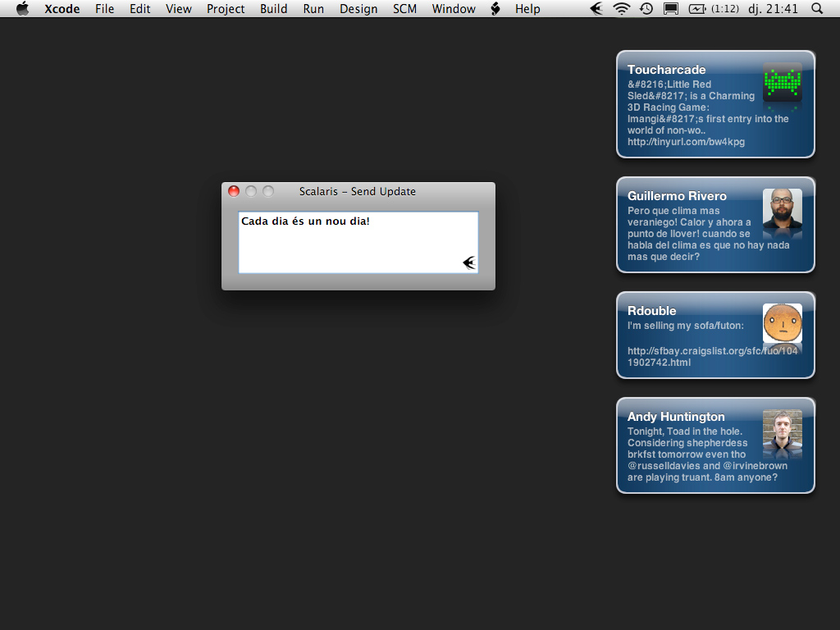The height and width of the screenshot is (630, 840).
Task: Click the Guillermo Rivero name heading
Action: pyautogui.click(x=677, y=196)
